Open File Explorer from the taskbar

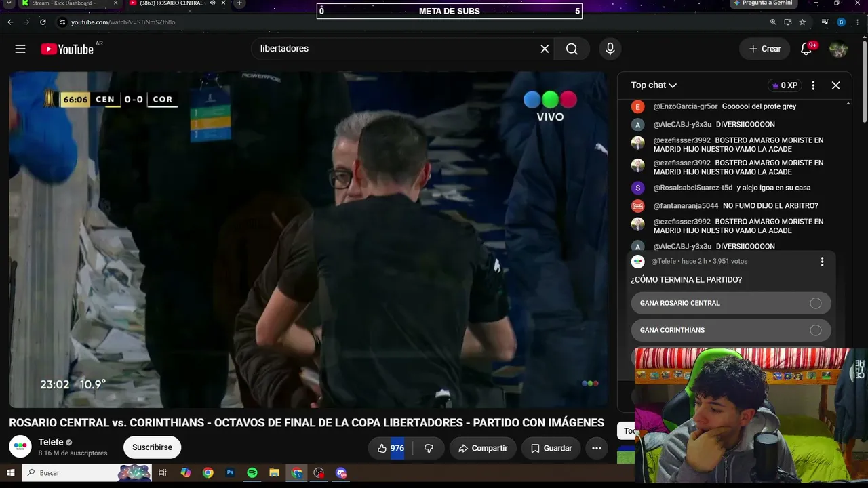pyautogui.click(x=274, y=473)
